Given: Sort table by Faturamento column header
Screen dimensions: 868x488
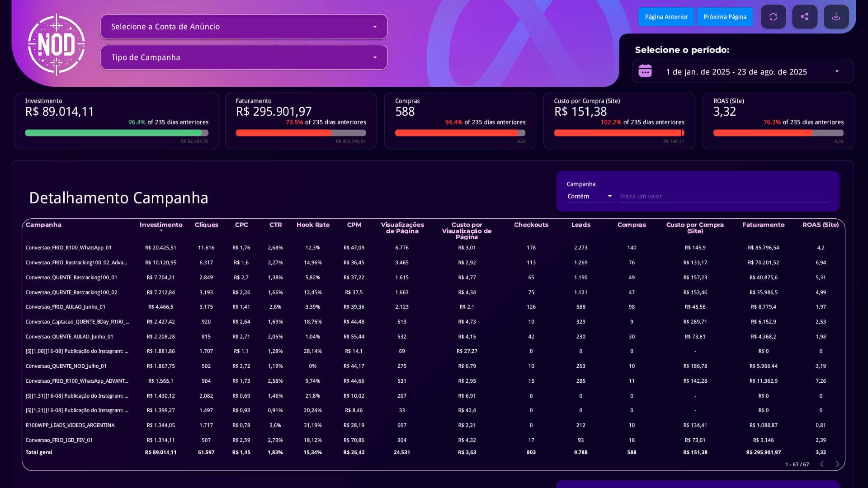Looking at the screenshot, I should coord(763,225).
